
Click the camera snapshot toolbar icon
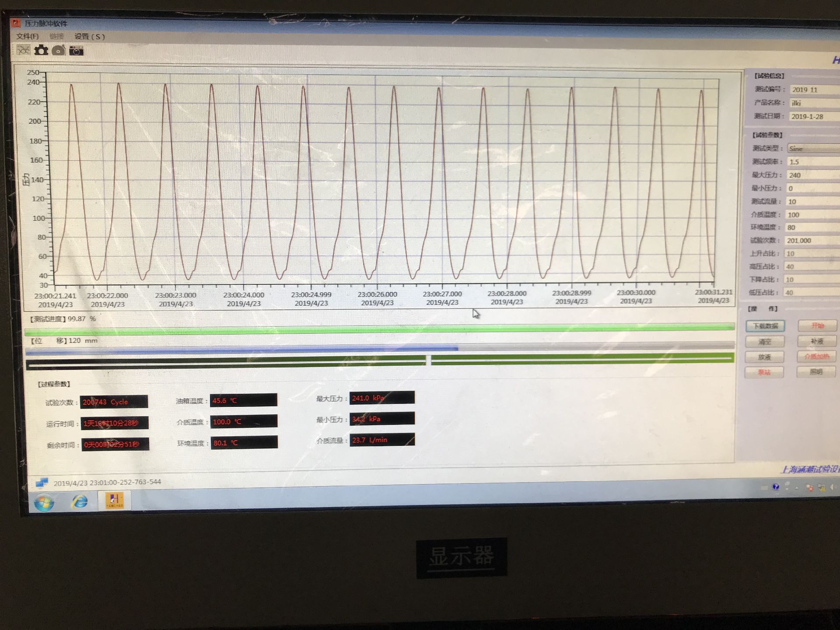(x=76, y=51)
